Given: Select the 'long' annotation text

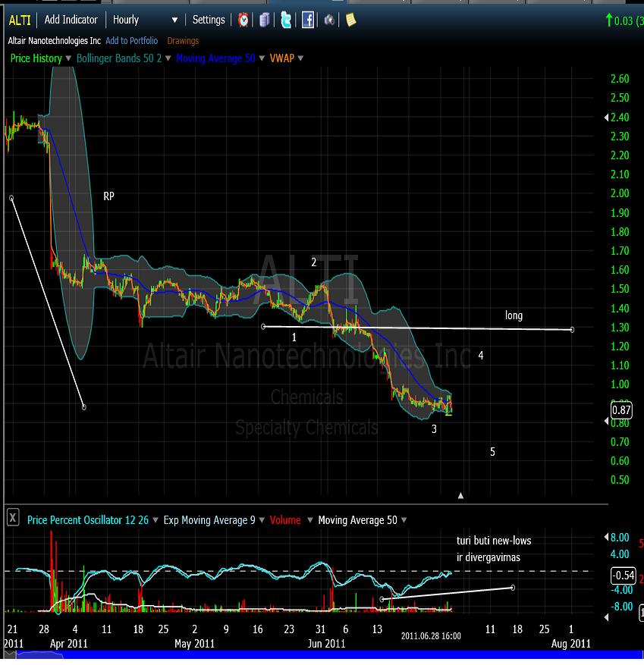Looking at the screenshot, I should (514, 315).
